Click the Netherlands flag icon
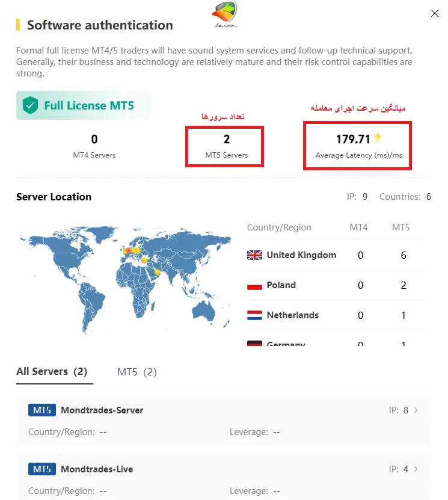Screen dimensions: 448x500 (255, 315)
